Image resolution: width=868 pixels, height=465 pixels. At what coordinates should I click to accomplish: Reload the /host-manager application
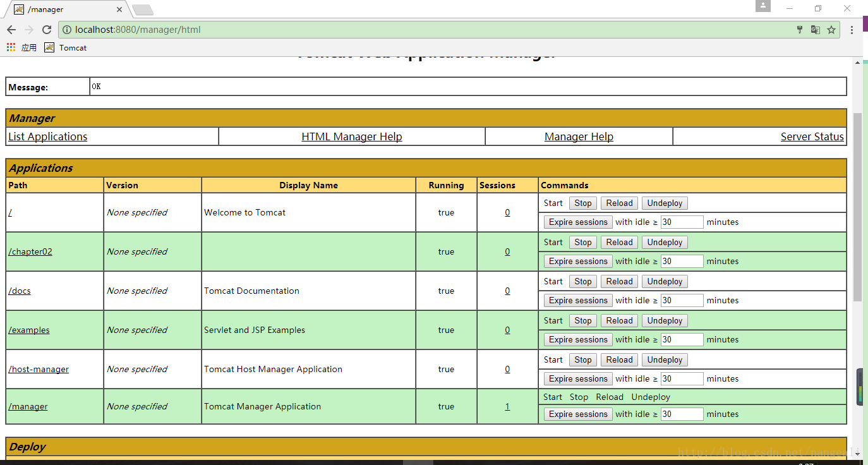tap(620, 359)
